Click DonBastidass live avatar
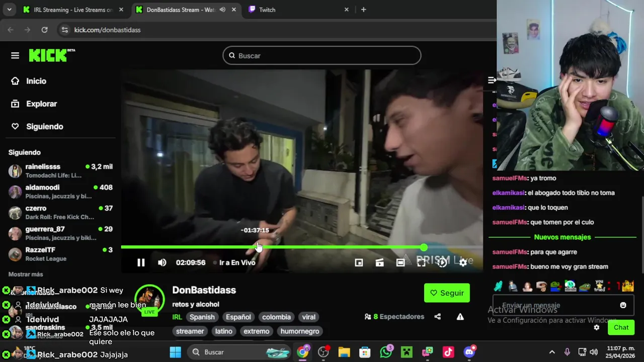 [149, 300]
